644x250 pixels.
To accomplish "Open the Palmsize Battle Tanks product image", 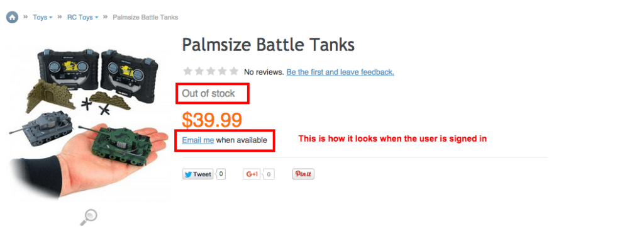I will tap(89, 123).
